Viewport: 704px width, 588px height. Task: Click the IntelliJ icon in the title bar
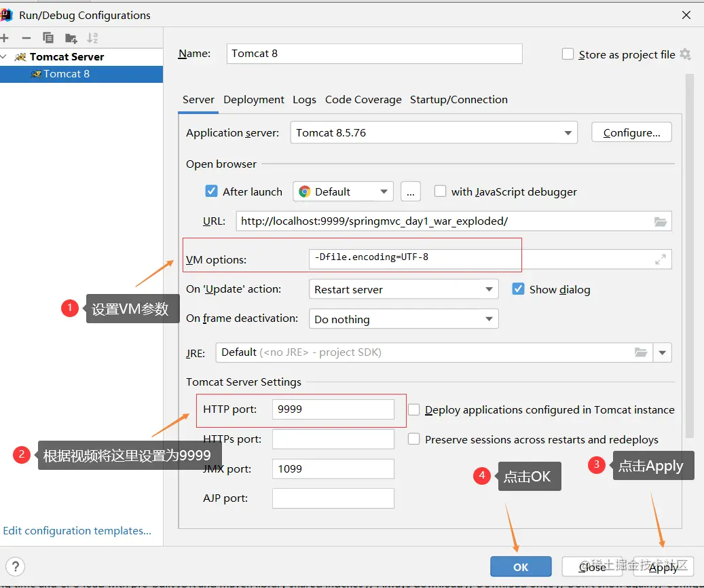click(6, 15)
